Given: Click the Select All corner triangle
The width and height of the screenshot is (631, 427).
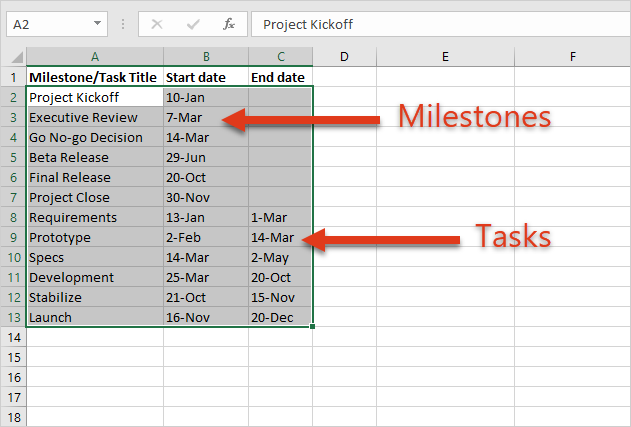Looking at the screenshot, I should pos(17,57).
